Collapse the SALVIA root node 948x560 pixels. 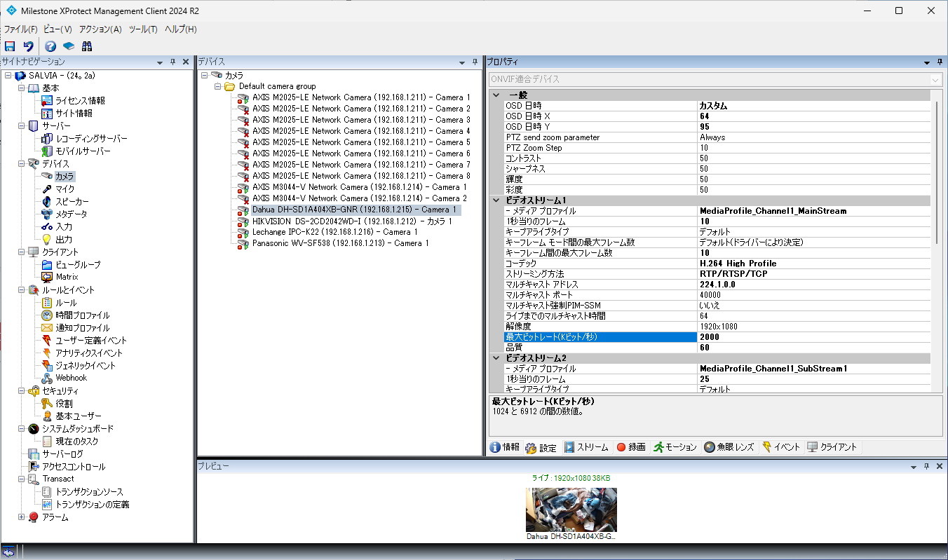[8, 76]
